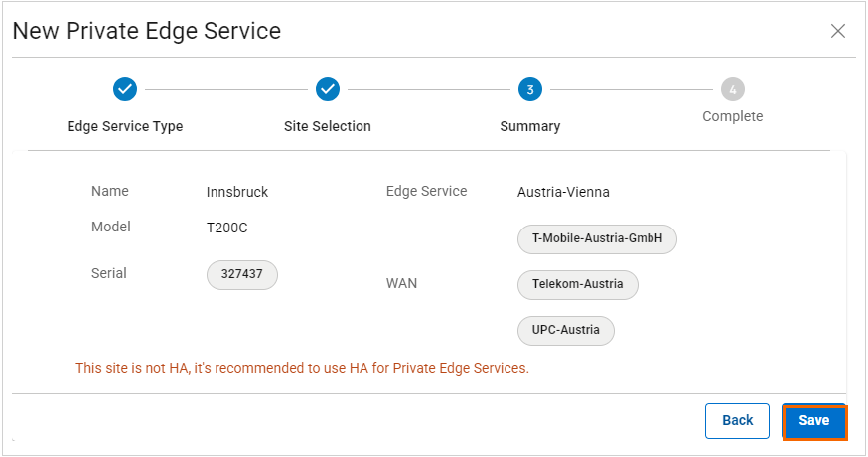Go back with the Back button
Image resolution: width=868 pixels, height=457 pixels.
coord(737,420)
